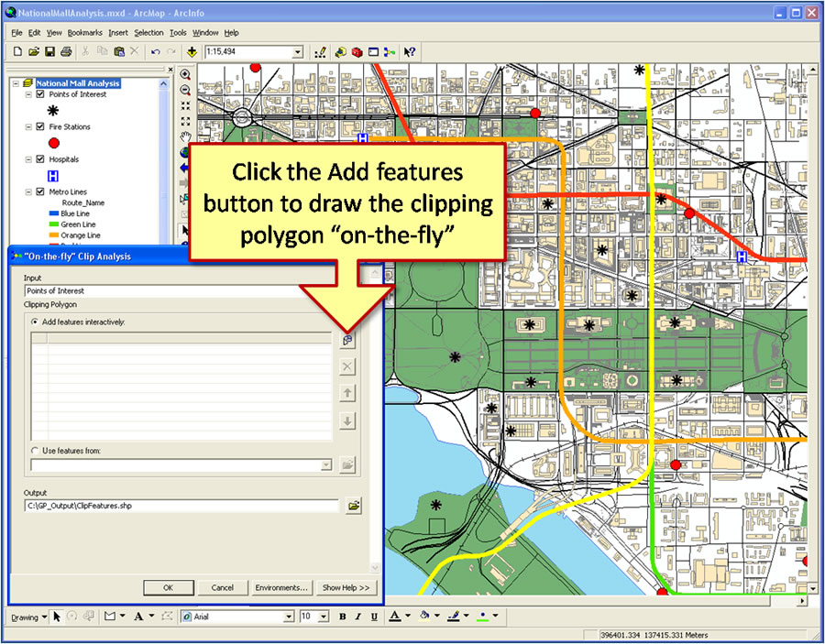Collapse the Hospitals layer legend
This screenshot has height=644, width=825.
[x=29, y=159]
